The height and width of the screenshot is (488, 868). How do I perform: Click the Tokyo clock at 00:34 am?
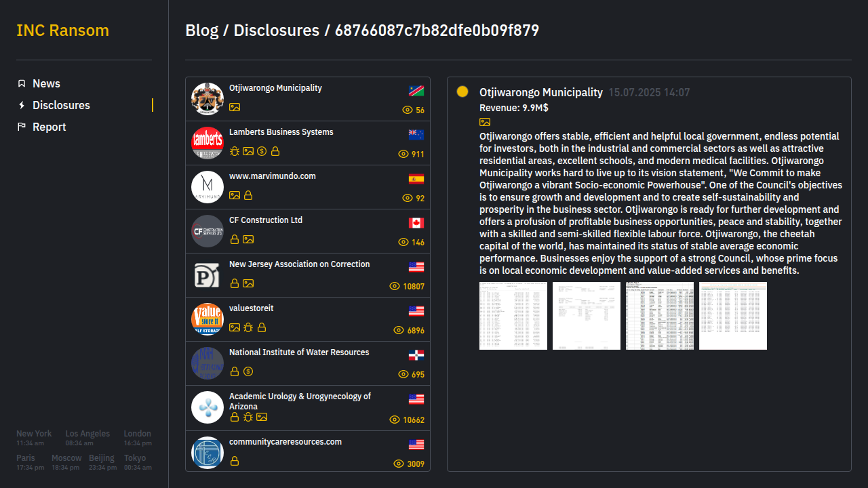[138, 462]
